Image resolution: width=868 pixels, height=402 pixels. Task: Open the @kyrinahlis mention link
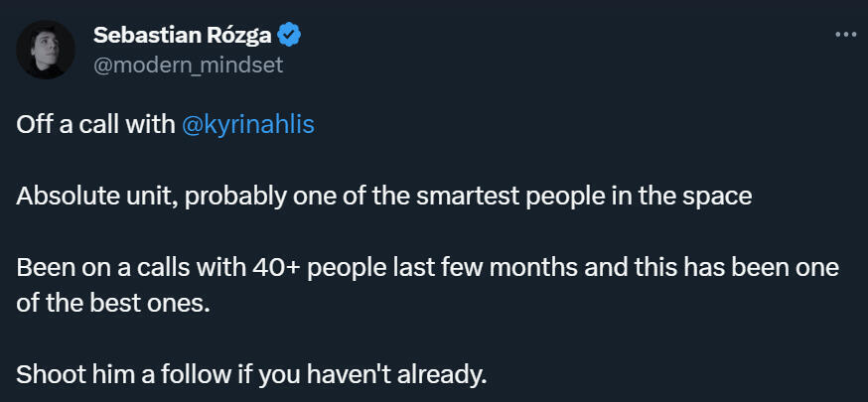pos(248,126)
